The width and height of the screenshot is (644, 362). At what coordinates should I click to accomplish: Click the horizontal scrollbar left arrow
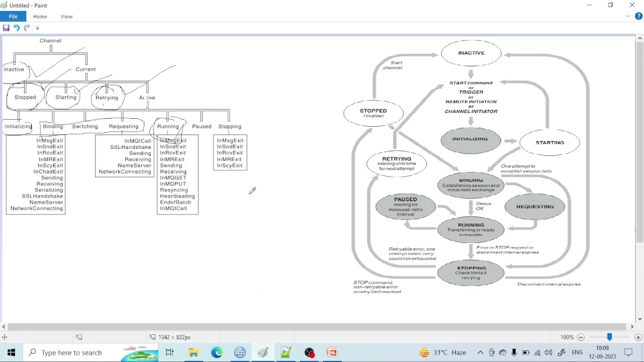[x=4, y=327]
